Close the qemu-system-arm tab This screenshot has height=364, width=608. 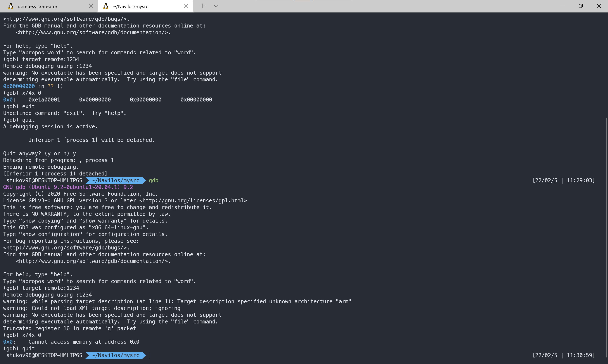(91, 6)
